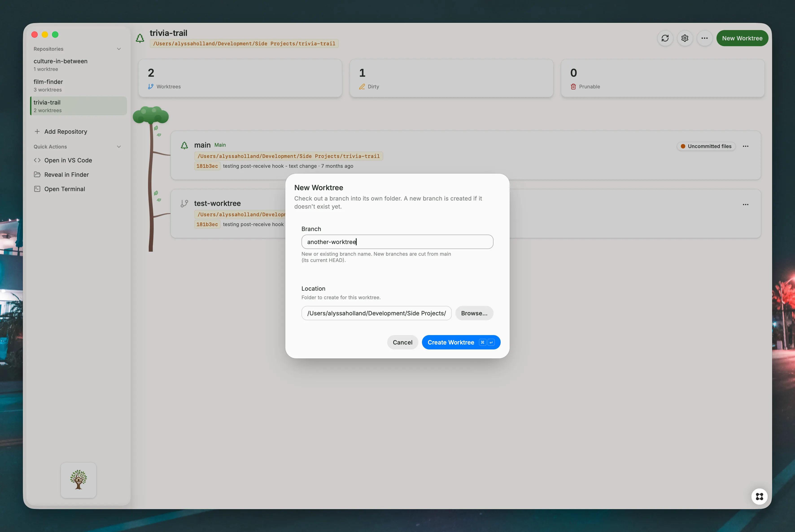Click the main worktree commit message text
The image size is (795, 532).
click(270, 166)
